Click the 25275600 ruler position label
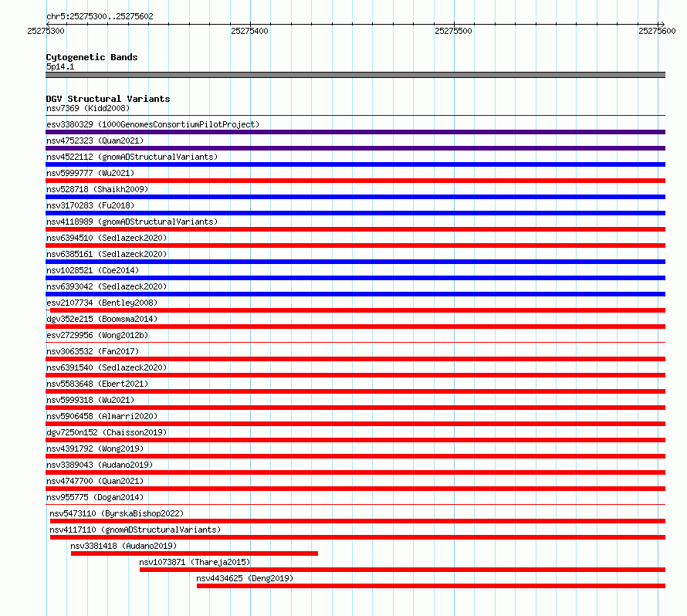 [x=657, y=31]
